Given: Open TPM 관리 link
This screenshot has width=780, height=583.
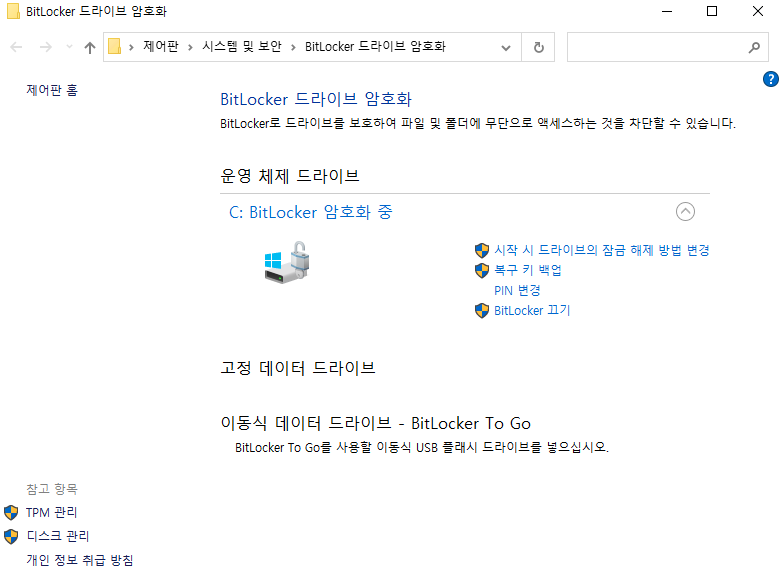Looking at the screenshot, I should (x=51, y=512).
